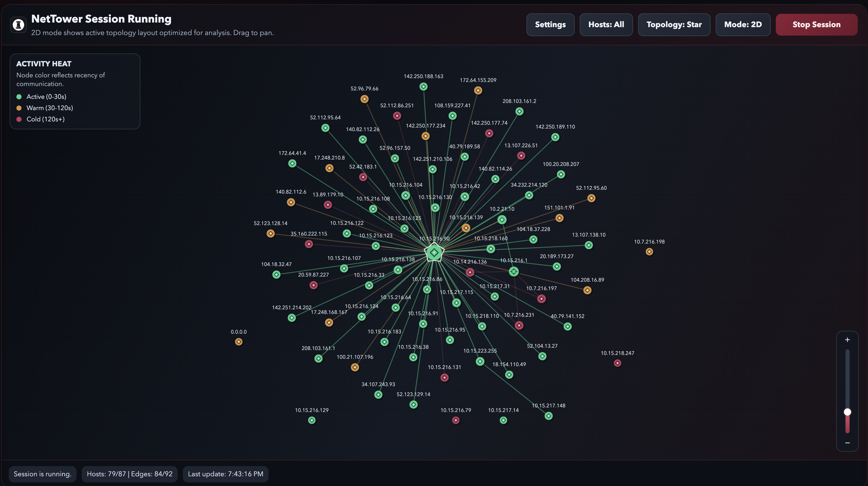Click the NetTower rook logo icon
Viewport: 868px width, 486px height.
coord(18,25)
